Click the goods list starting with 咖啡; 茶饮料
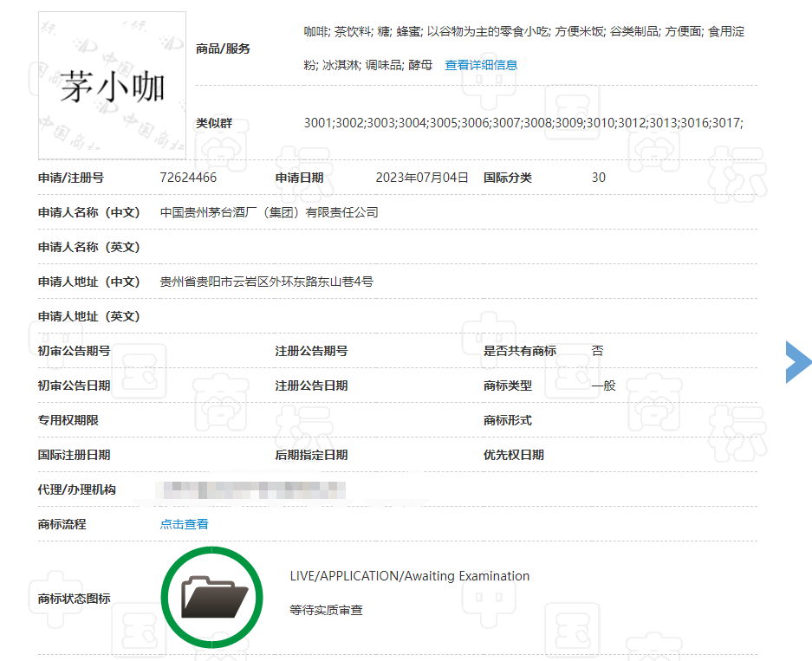 pyautogui.click(x=523, y=49)
